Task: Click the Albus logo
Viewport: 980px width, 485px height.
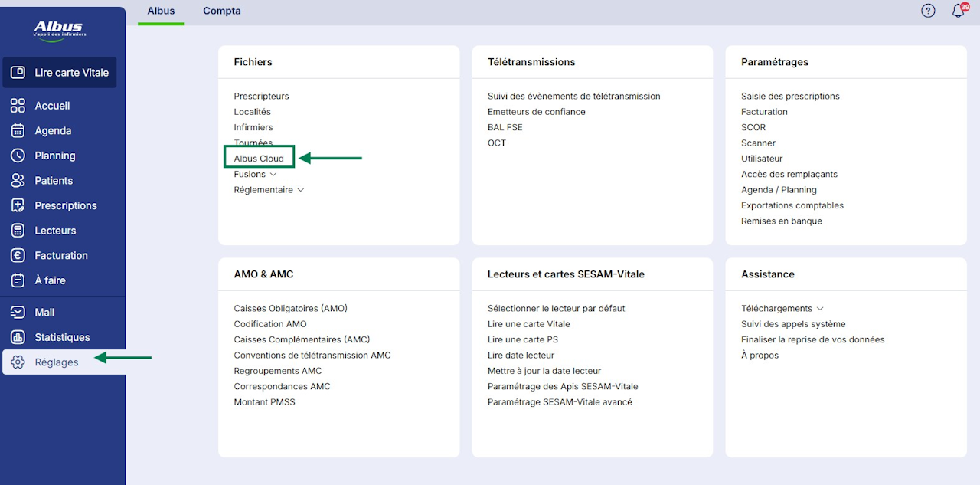Action: 59,30
